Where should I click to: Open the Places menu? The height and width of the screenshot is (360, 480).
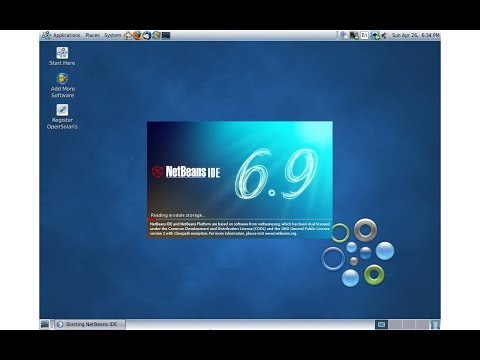(x=92, y=35)
